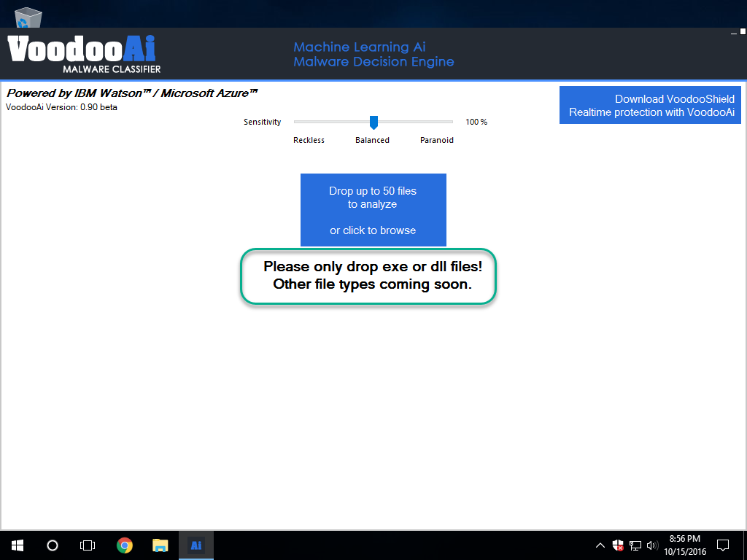This screenshot has height=560, width=747.
Task: Open the Windows Start menu
Action: click(x=18, y=545)
